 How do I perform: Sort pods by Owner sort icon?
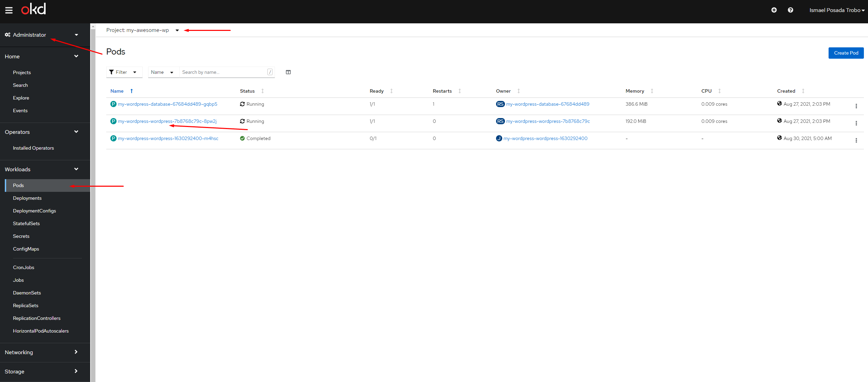pos(519,91)
